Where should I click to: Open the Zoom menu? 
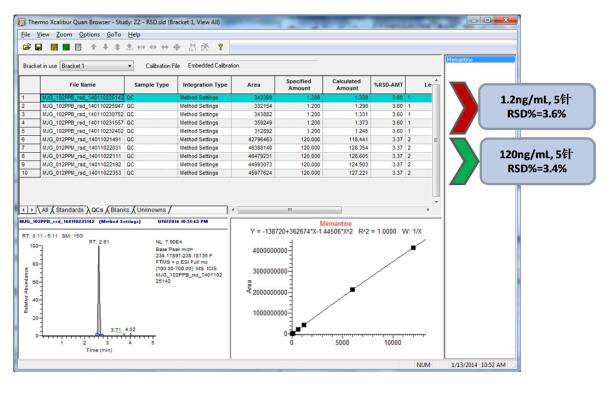pos(64,35)
